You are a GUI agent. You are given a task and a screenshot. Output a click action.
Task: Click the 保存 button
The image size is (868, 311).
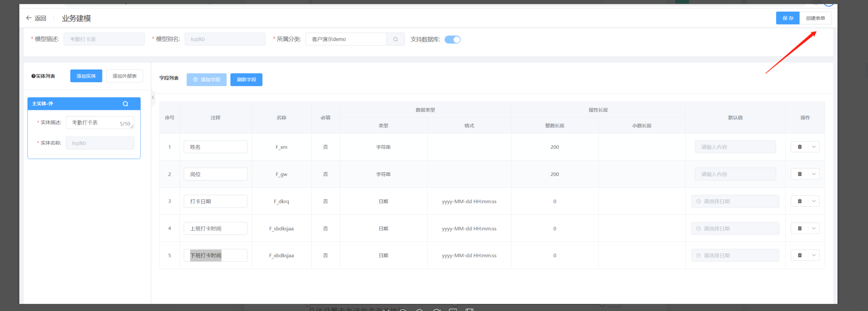point(788,18)
